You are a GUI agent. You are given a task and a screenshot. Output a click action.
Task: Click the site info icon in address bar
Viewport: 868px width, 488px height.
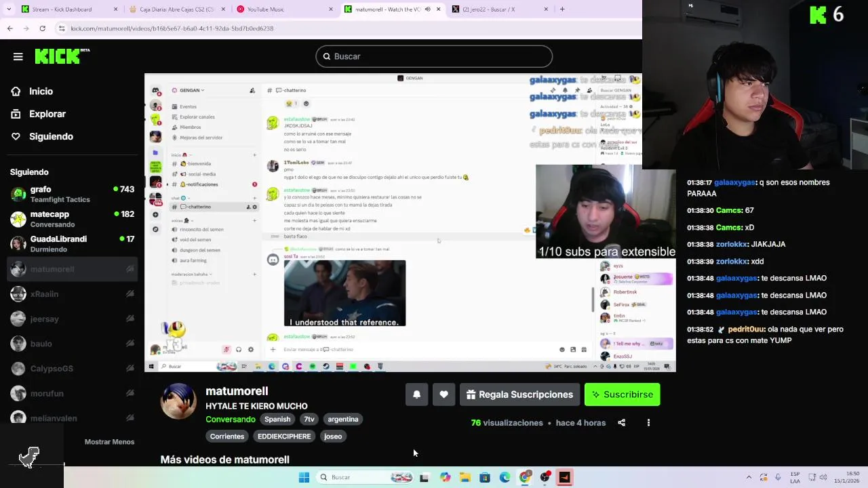[62, 28]
